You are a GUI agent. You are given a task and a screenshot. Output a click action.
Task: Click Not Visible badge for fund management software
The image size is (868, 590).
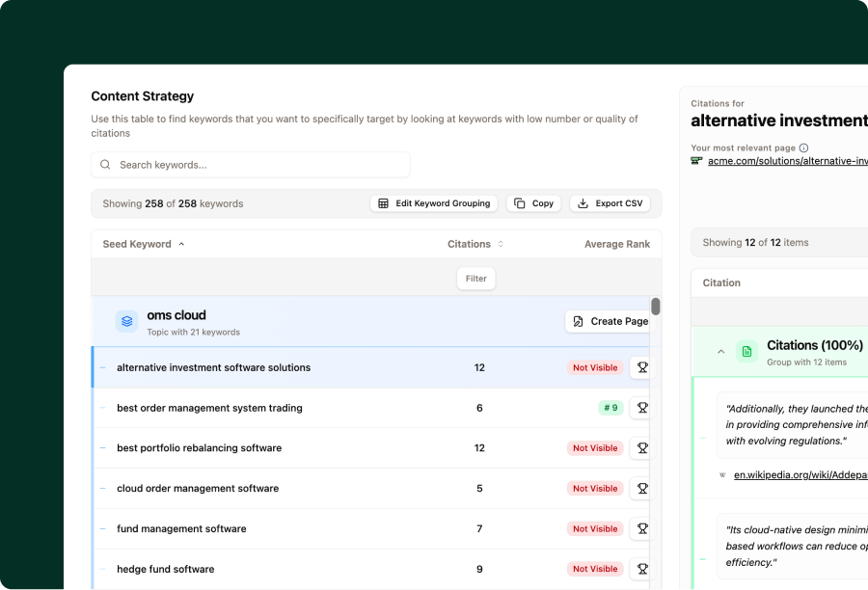click(595, 528)
